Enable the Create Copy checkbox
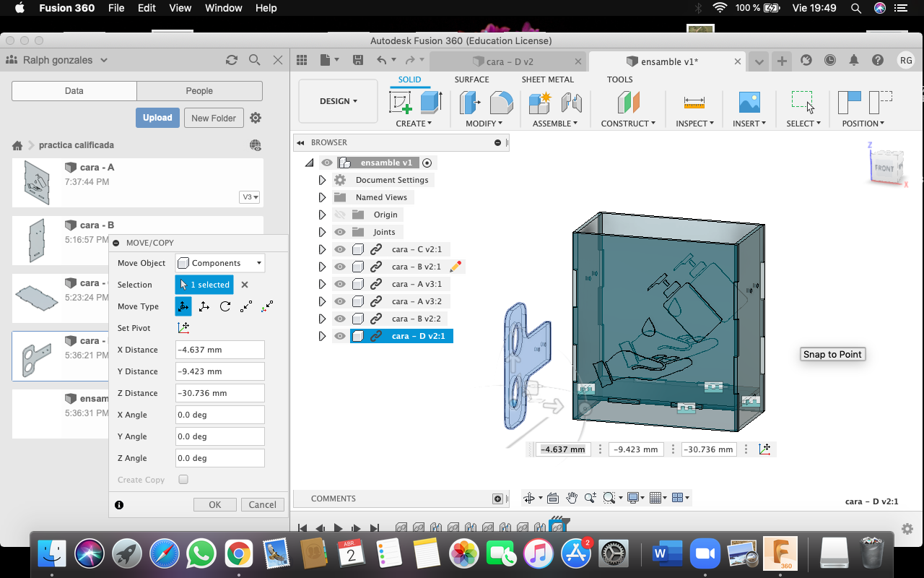The height and width of the screenshot is (578, 924). (183, 480)
